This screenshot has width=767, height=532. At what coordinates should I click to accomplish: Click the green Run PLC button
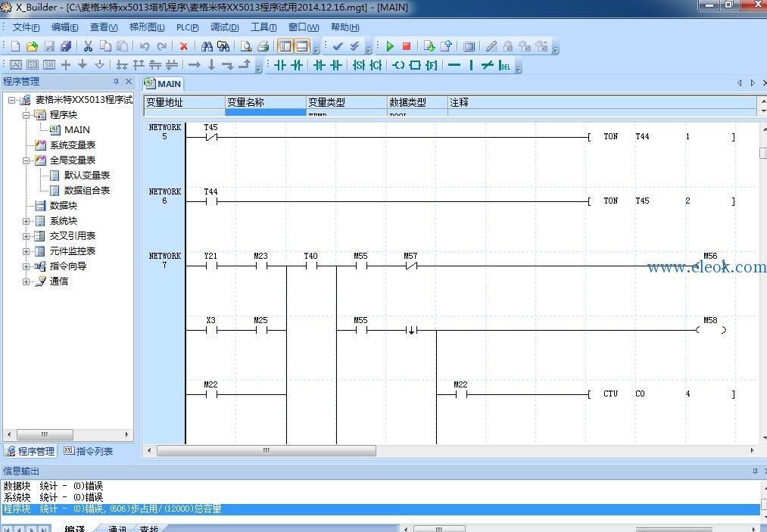(390, 46)
